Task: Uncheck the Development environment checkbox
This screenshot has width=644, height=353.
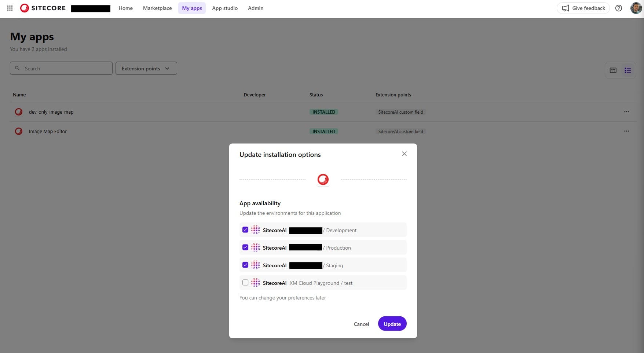Action: (245, 230)
